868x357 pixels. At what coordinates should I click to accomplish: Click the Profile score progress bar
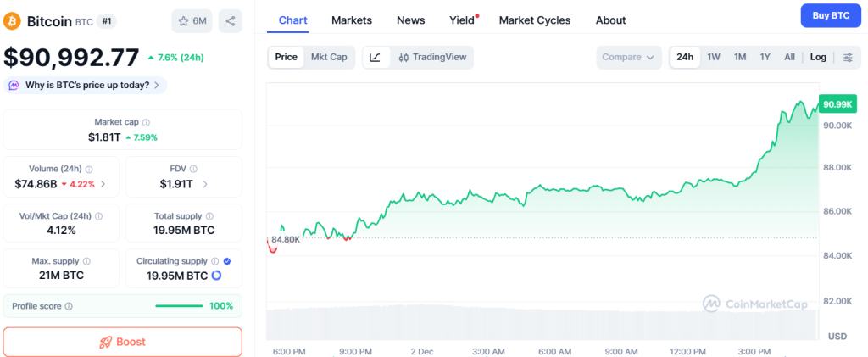coord(179,306)
